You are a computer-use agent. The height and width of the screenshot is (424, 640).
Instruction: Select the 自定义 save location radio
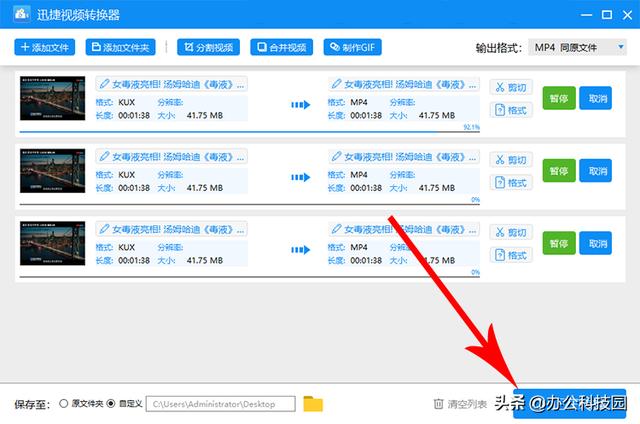(111, 404)
